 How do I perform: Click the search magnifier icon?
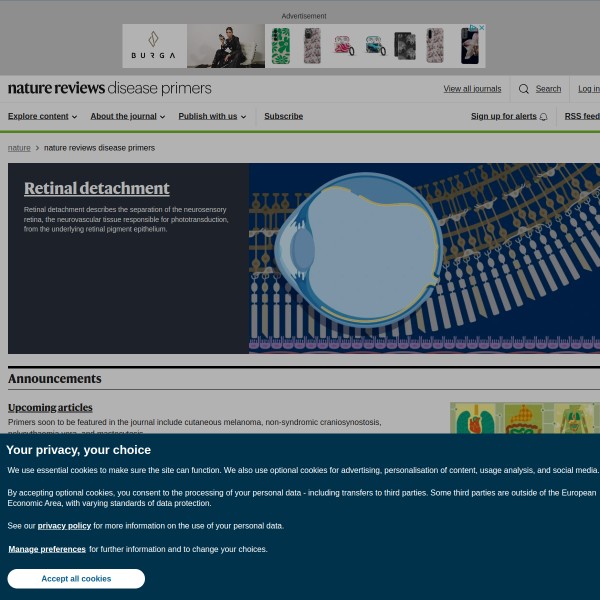(x=523, y=89)
